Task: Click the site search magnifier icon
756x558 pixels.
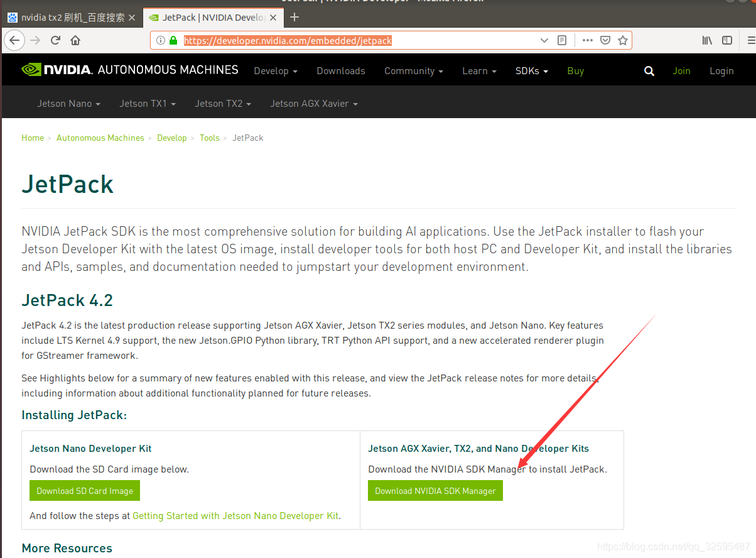Action: coord(649,71)
